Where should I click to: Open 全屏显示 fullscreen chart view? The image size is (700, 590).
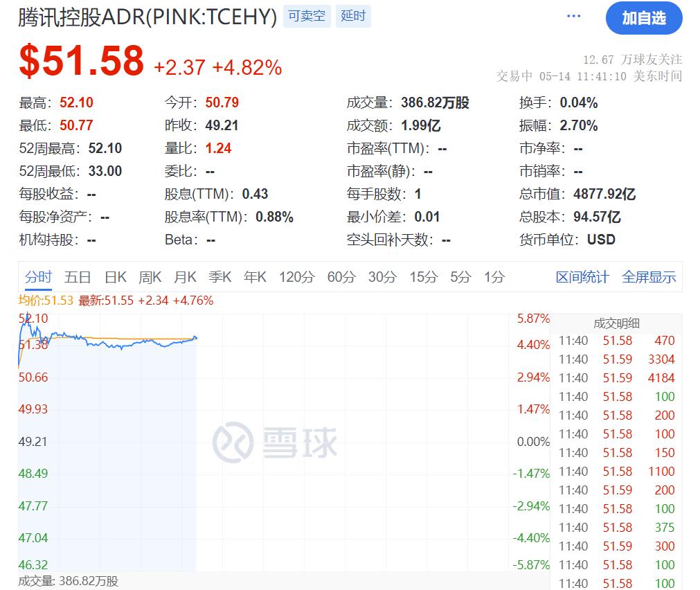point(649,277)
